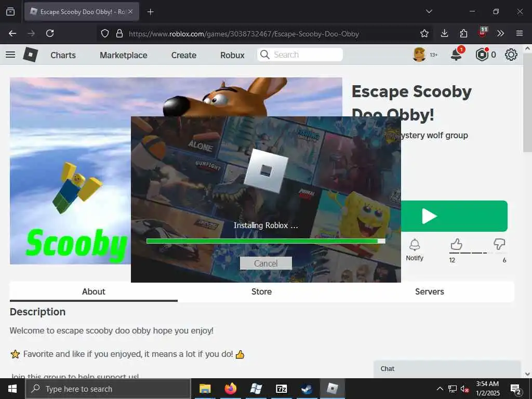532x399 pixels.
Task: Open the Roblox settings gear
Action: point(511,55)
